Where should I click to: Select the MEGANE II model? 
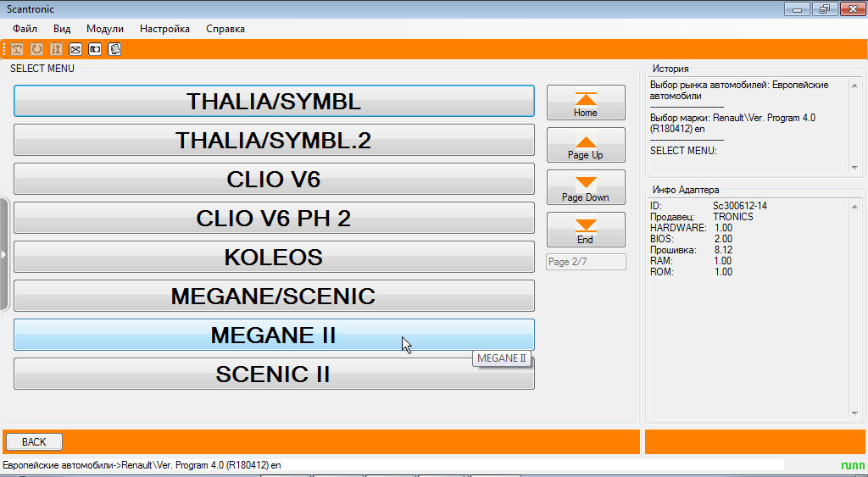coord(274,335)
